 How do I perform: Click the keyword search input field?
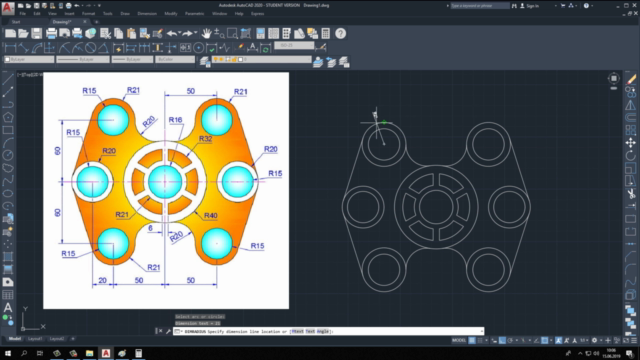(x=480, y=6)
